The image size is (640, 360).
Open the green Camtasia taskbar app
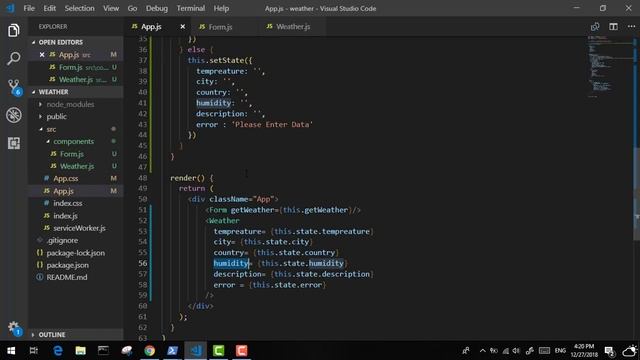[x=218, y=351]
